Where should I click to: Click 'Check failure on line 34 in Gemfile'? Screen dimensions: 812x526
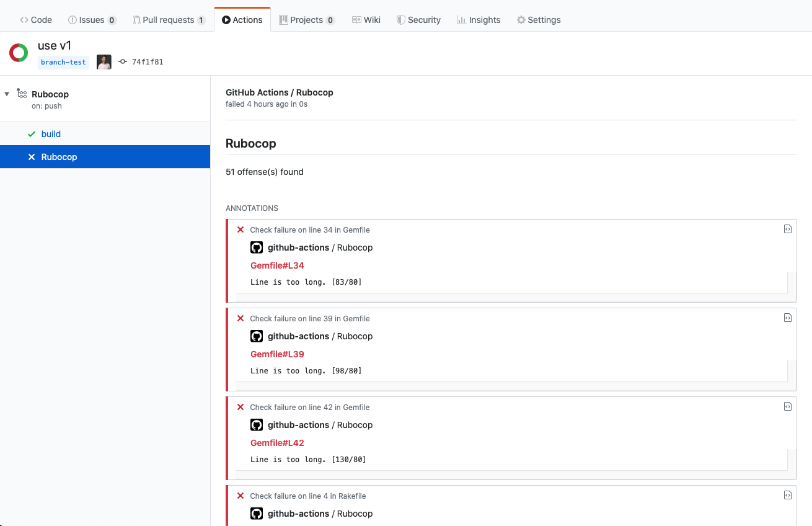(x=310, y=230)
